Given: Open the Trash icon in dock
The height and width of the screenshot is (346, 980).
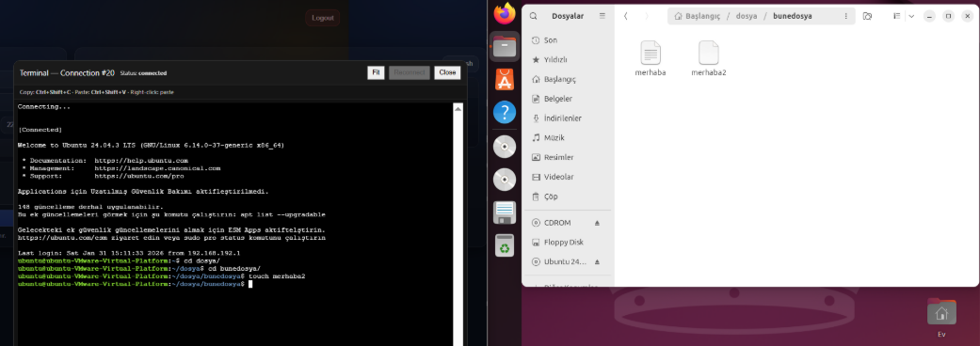Looking at the screenshot, I should coord(505,245).
